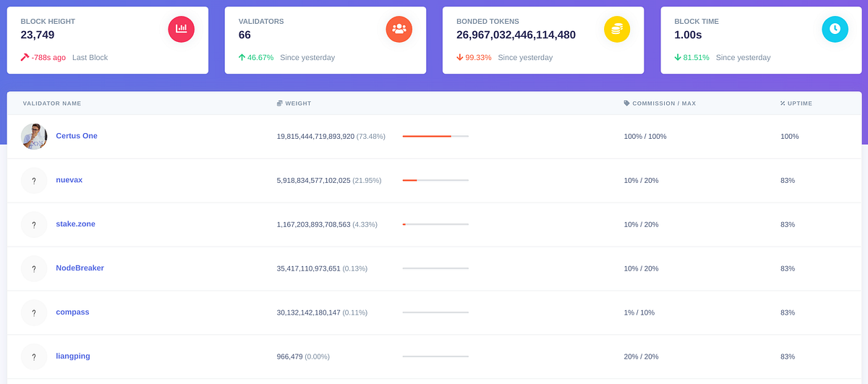The width and height of the screenshot is (868, 384).
Task: Sort by the Uptime column header
Action: pyautogui.click(x=796, y=103)
